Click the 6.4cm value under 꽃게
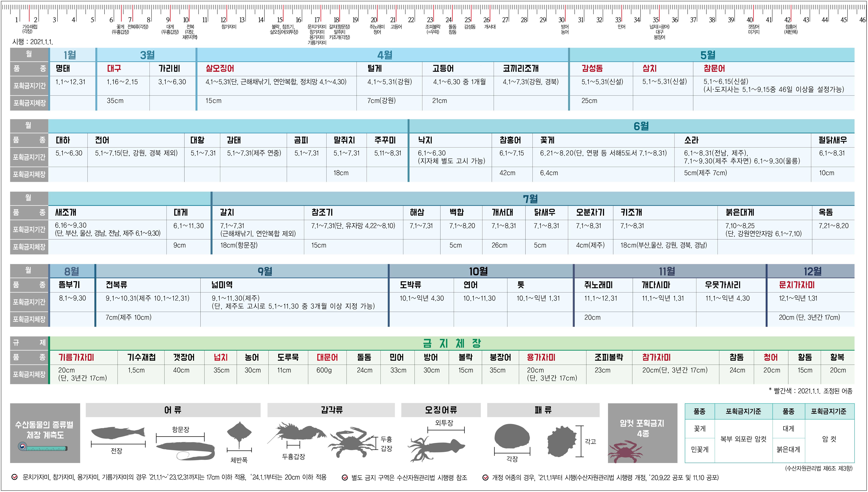Viewport: 868px width, 492px height. pos(549,173)
